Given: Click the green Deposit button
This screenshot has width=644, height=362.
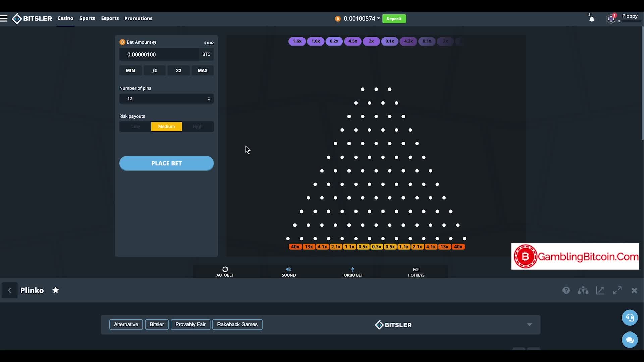Looking at the screenshot, I should (x=394, y=19).
